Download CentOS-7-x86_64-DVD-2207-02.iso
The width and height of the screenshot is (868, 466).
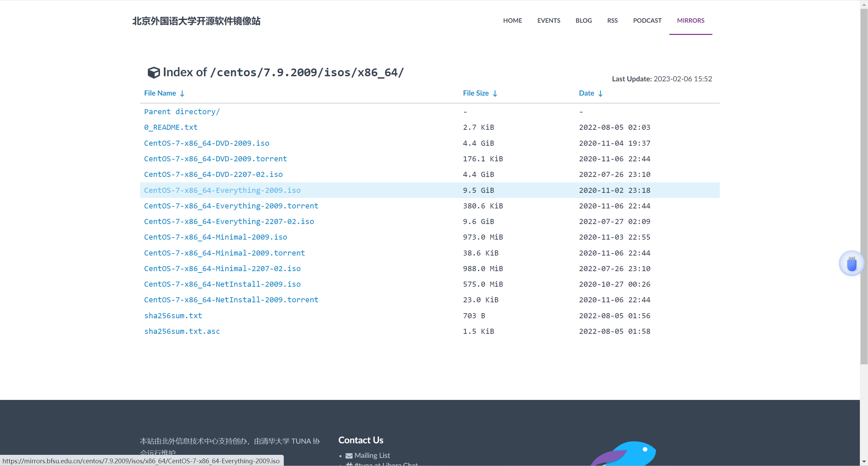pos(213,174)
